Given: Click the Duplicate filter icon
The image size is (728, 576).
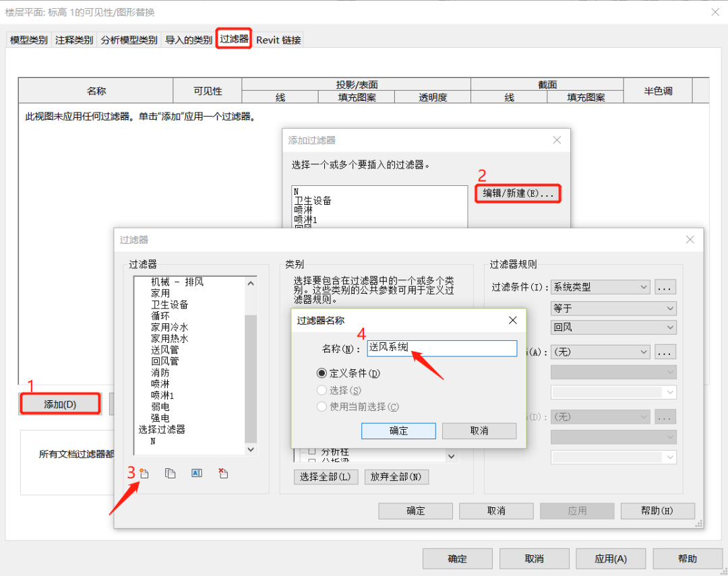Looking at the screenshot, I should pos(171,474).
